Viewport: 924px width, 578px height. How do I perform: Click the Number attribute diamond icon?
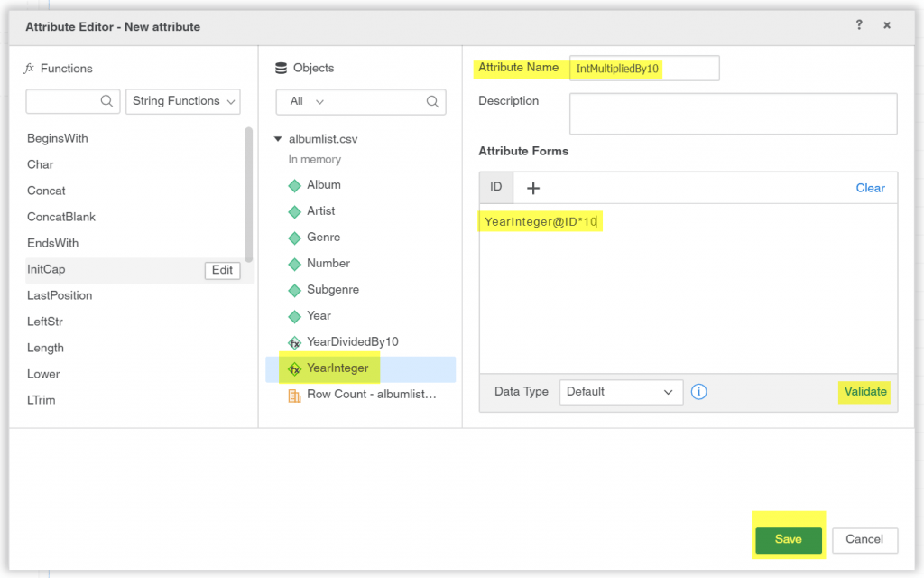click(295, 265)
